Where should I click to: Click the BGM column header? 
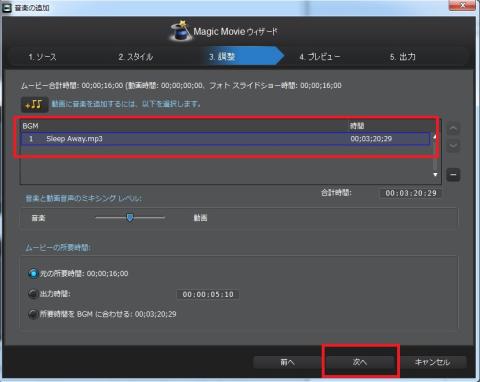point(30,126)
